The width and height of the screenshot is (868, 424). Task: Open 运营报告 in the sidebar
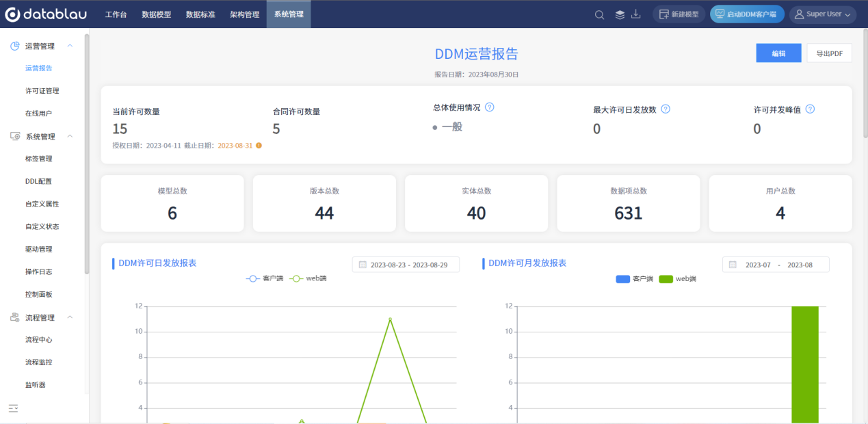[39, 68]
